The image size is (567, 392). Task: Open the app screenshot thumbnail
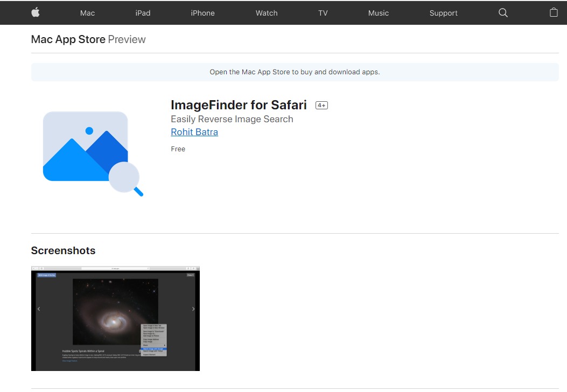[115, 318]
